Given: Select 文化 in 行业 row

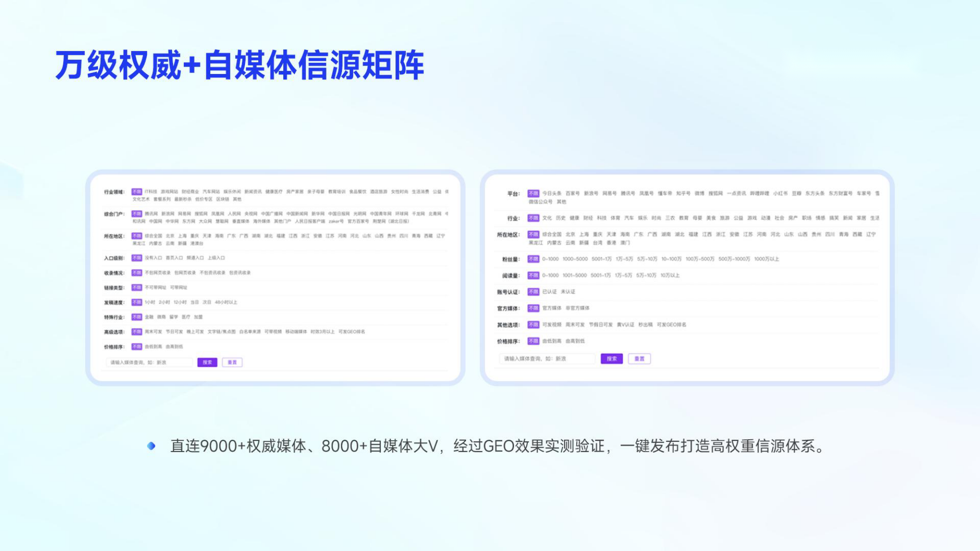Looking at the screenshot, I should (x=547, y=218).
